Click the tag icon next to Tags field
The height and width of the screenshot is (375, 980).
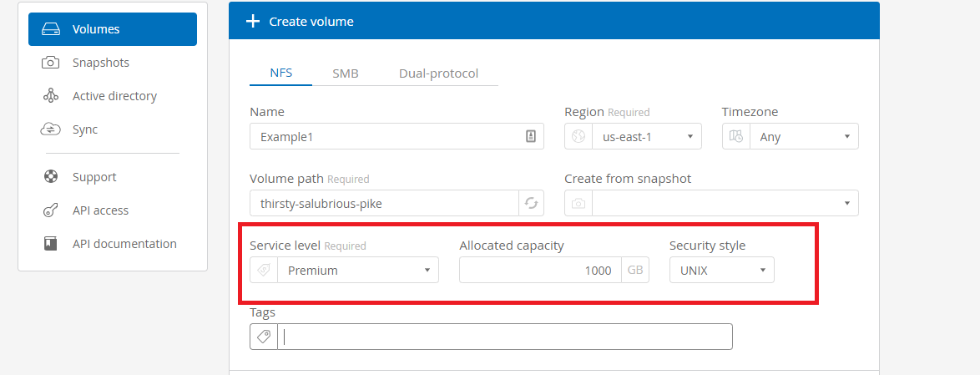(264, 337)
